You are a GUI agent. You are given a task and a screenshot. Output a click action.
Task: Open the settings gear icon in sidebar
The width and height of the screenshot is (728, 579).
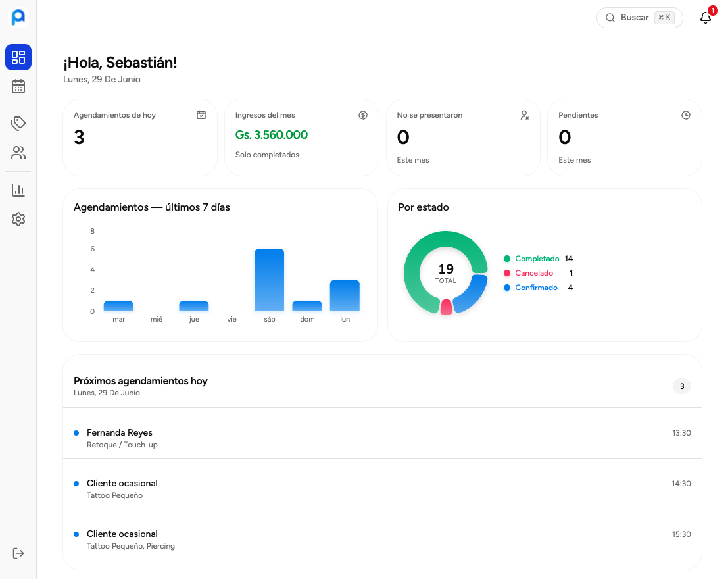pyautogui.click(x=18, y=219)
